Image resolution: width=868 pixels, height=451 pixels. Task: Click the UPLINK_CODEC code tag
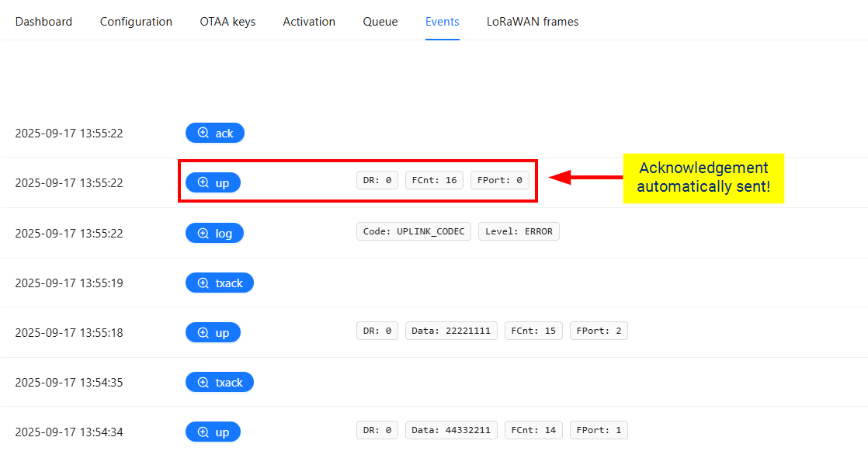tap(414, 231)
